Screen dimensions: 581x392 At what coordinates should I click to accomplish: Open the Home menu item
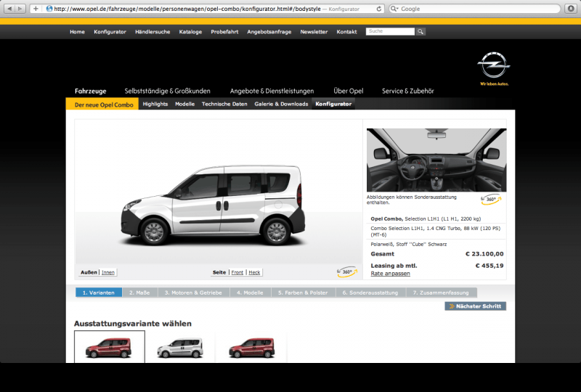pyautogui.click(x=77, y=32)
